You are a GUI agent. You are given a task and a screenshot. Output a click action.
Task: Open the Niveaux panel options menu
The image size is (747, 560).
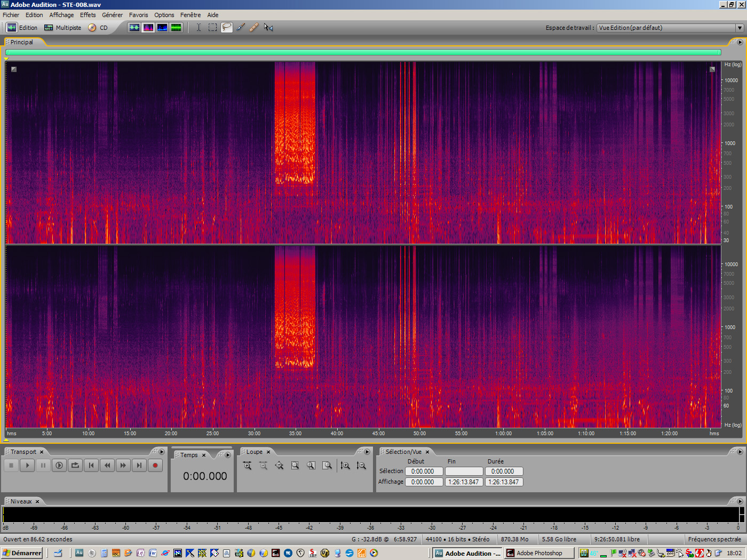(x=740, y=501)
